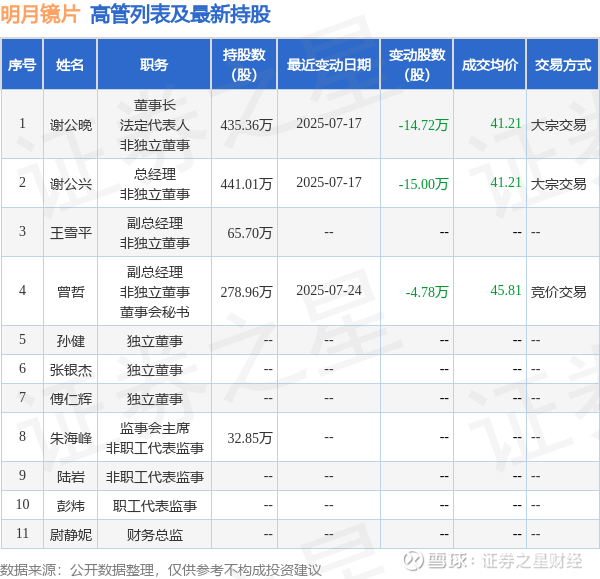Select the name 谢公晚
Screen dimensions: 600x579
coord(71,125)
